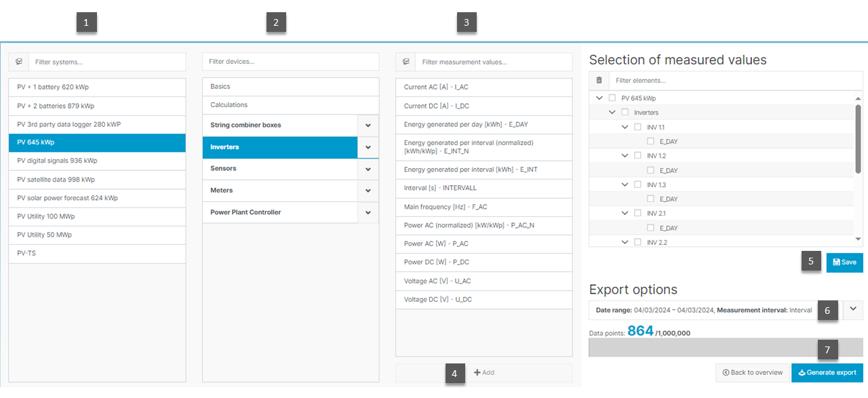Click the back arrow icon on Back to overview
Viewport: 868px width, 398px height.
click(726, 372)
